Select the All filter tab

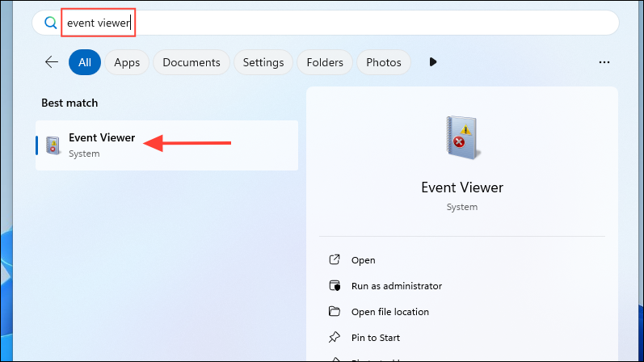pyautogui.click(x=85, y=62)
